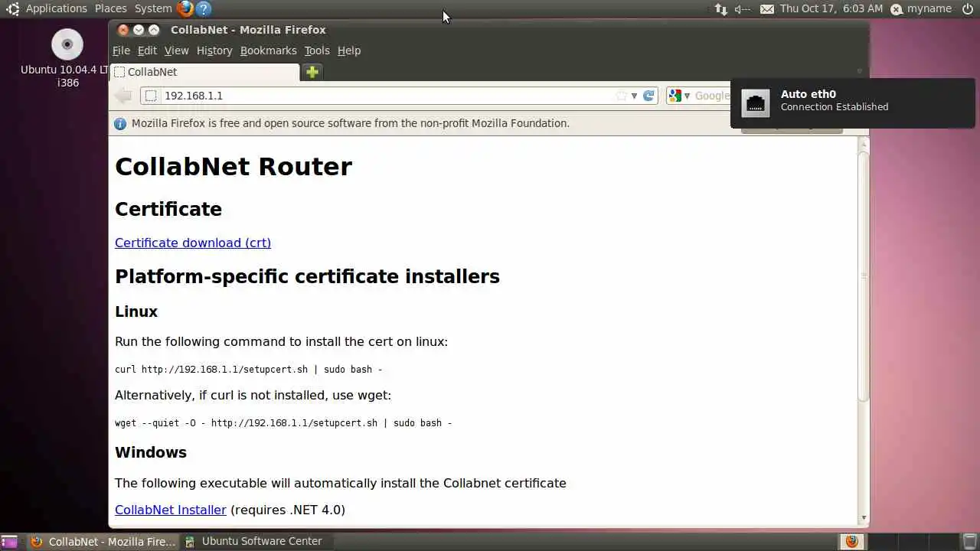This screenshot has width=980, height=551.
Task: Click Firefox workspace icon at bottom right
Action: pyautogui.click(x=851, y=542)
